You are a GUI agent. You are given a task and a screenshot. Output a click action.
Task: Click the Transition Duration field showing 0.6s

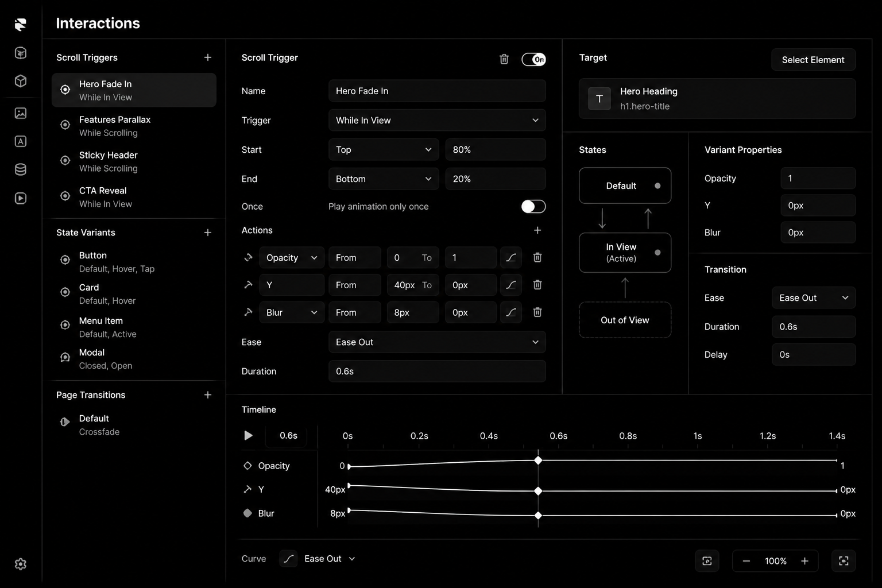814,327
